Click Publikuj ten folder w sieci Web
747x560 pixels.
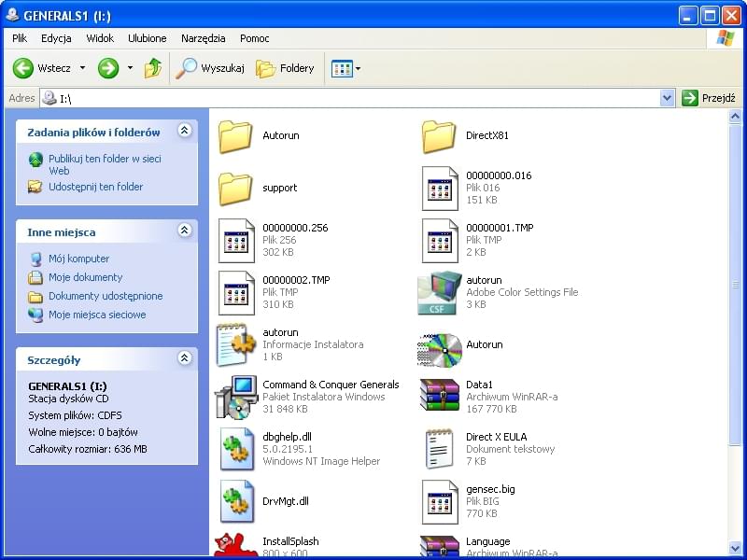pyautogui.click(x=105, y=165)
